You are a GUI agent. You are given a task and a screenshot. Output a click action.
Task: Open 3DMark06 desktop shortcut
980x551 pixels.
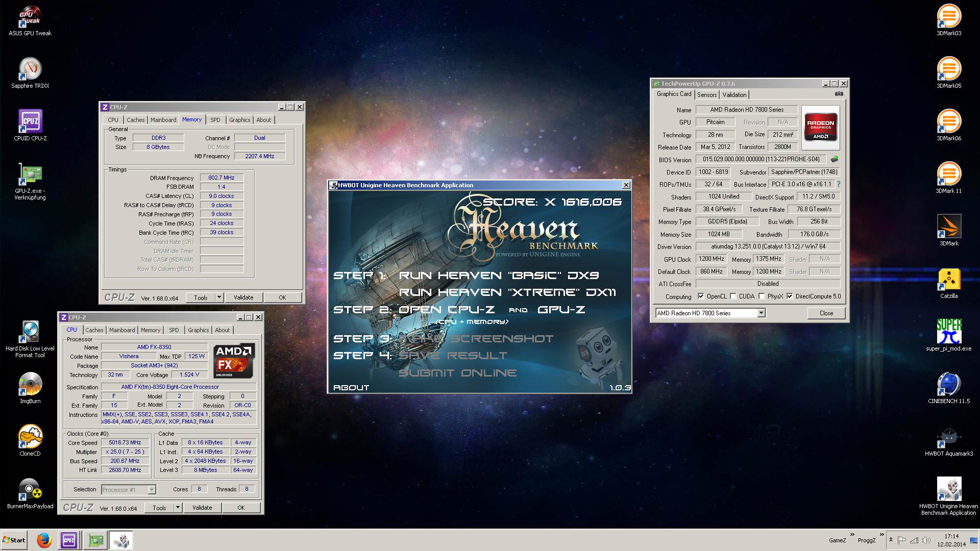pyautogui.click(x=949, y=126)
